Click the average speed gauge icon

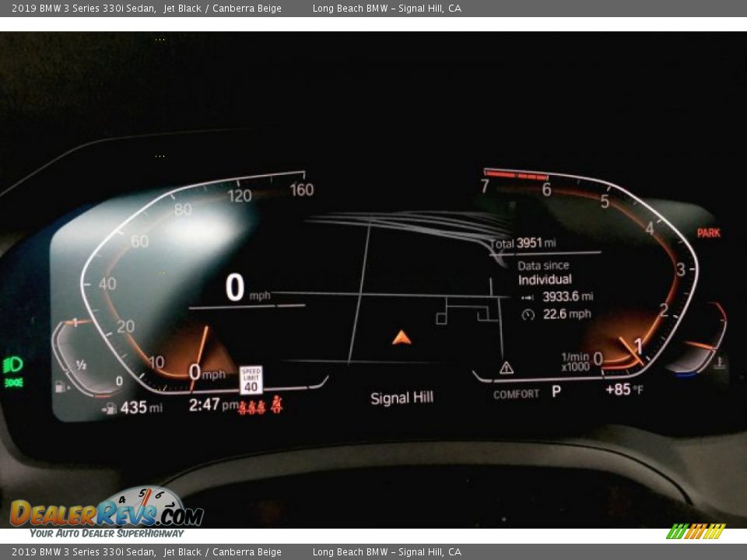[x=528, y=314]
